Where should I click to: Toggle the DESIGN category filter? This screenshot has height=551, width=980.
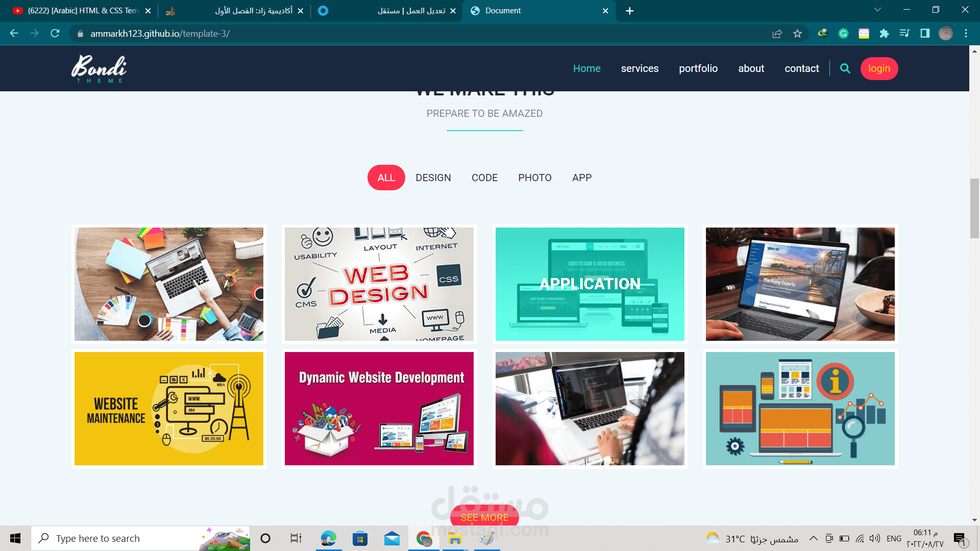coord(433,178)
